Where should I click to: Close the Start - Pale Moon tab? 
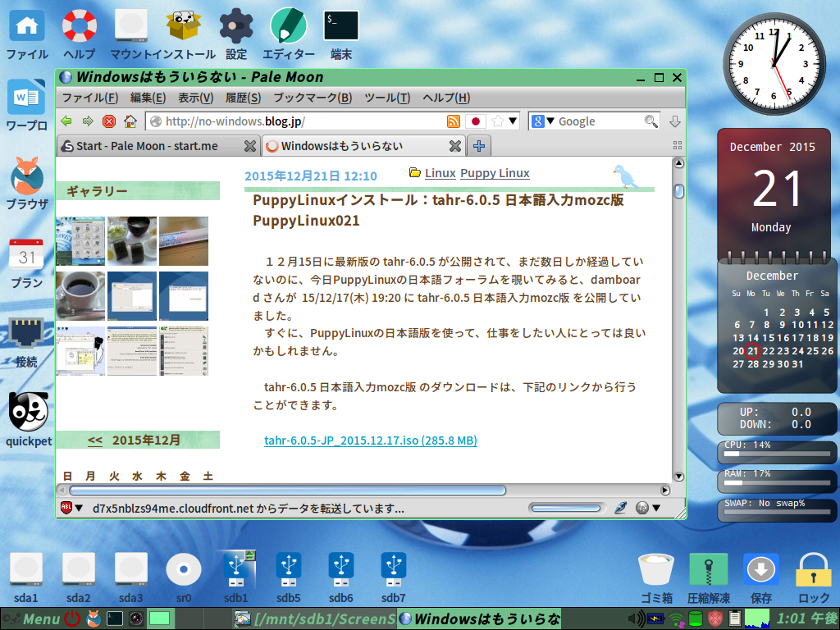(249, 146)
